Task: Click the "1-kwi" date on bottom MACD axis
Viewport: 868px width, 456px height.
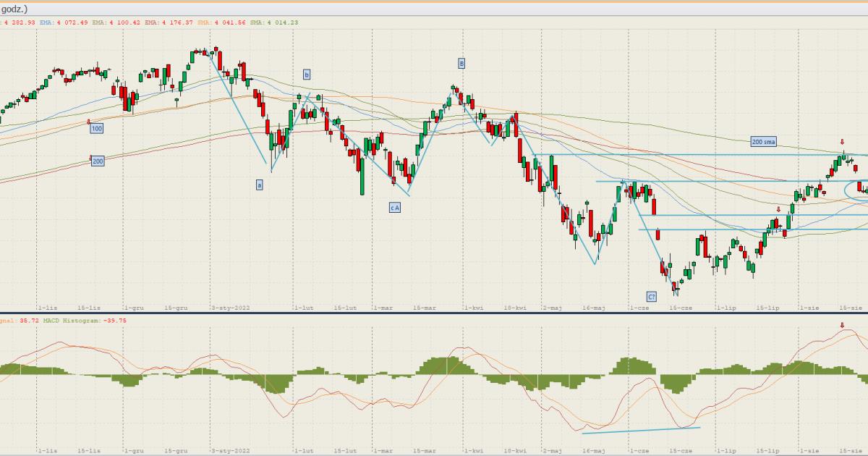Action: [x=474, y=450]
